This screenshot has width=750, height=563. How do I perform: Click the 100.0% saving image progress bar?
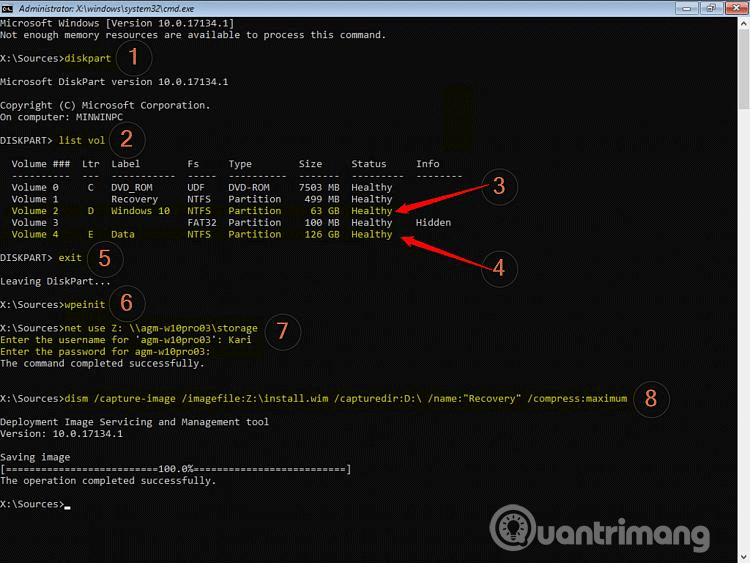point(176,468)
